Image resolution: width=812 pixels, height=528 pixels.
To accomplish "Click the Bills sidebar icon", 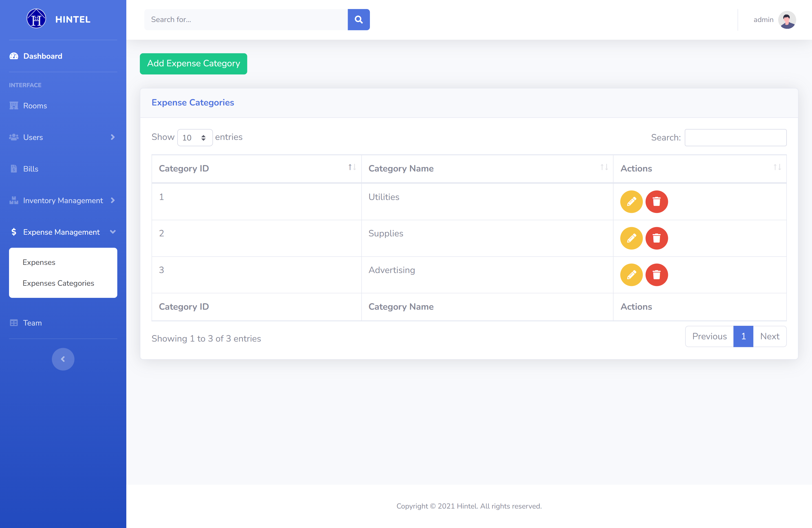I will [13, 169].
